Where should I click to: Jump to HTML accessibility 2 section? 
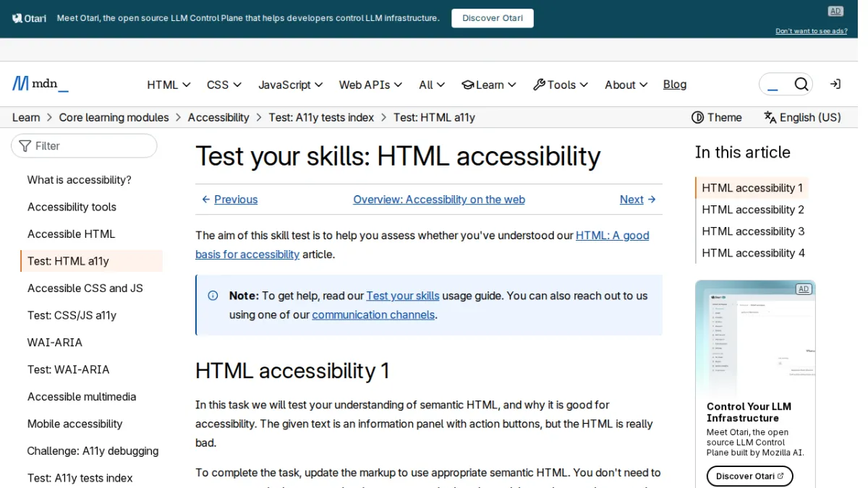pos(753,210)
